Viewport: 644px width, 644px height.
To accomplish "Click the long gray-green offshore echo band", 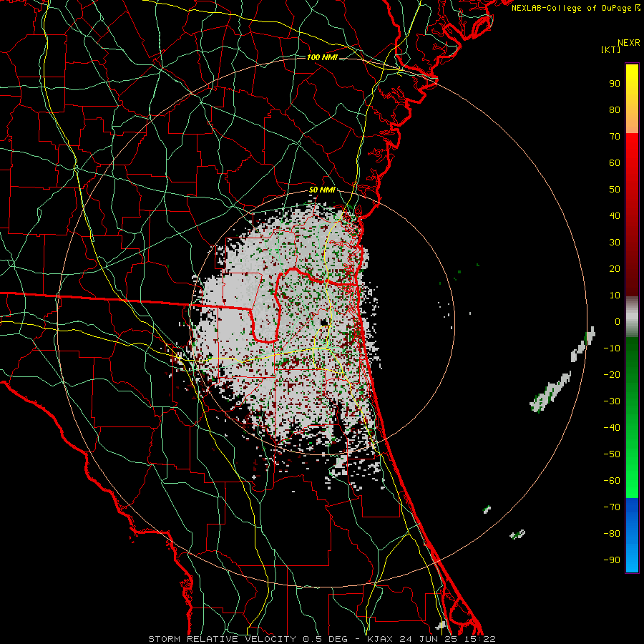I will coord(550,391).
